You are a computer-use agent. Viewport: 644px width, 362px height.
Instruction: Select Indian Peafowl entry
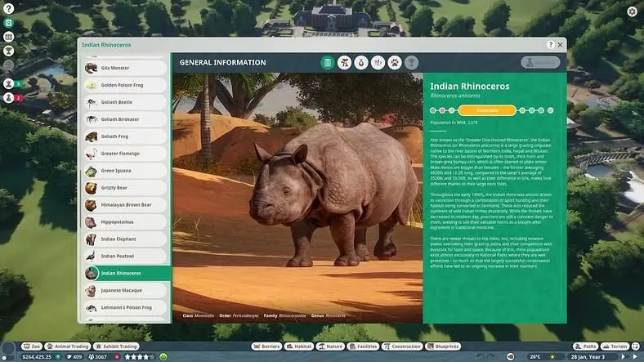[x=125, y=256]
